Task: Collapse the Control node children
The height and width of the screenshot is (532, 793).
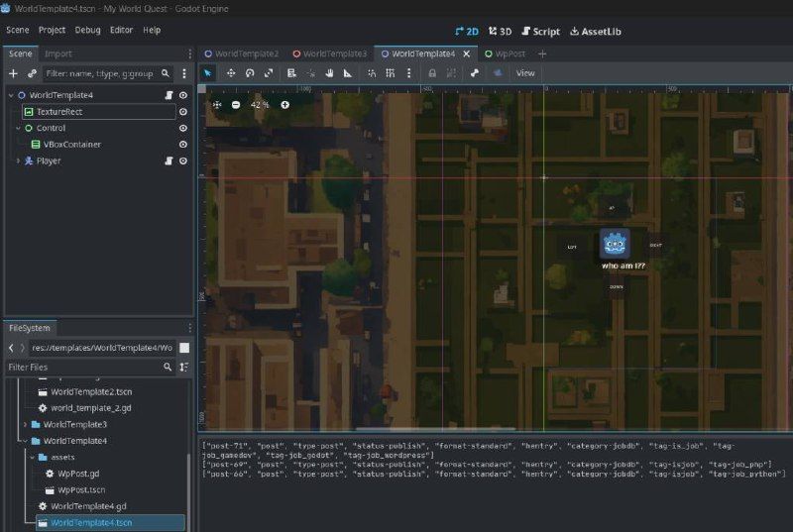Action: pos(17,128)
